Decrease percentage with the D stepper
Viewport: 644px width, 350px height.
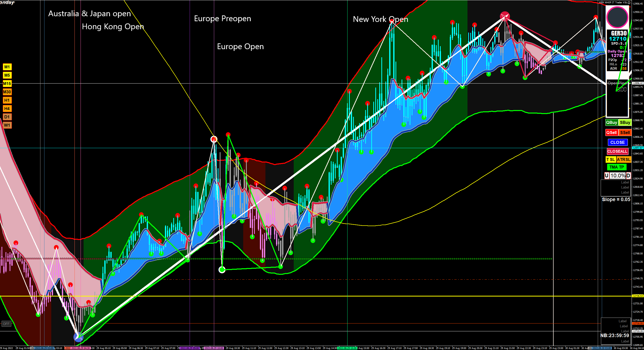pyautogui.click(x=628, y=176)
